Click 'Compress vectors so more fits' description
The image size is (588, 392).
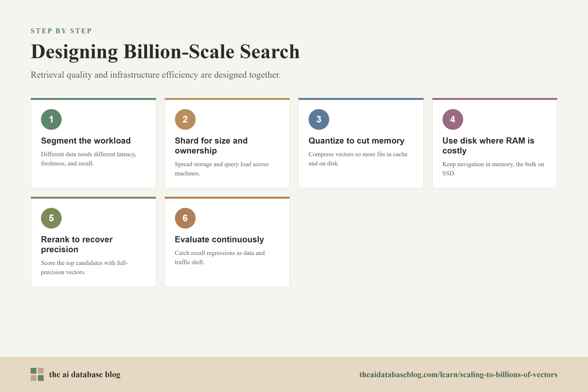(x=358, y=159)
